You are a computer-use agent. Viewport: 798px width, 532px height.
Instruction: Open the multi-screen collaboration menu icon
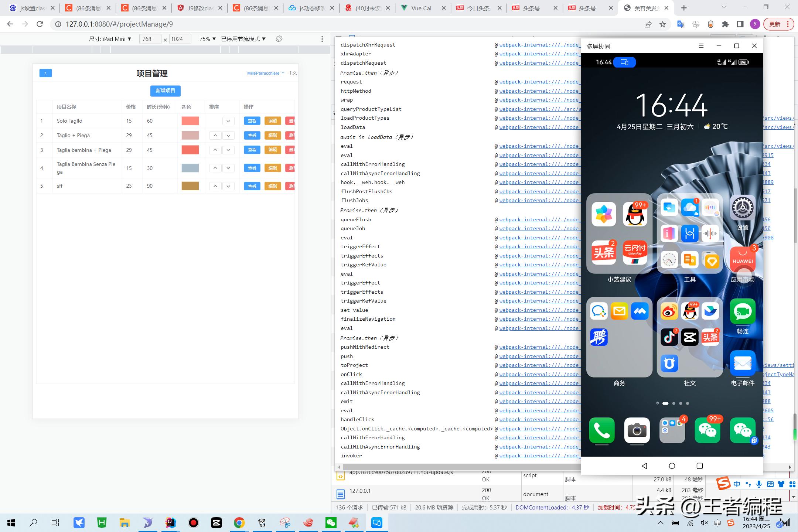click(x=701, y=46)
